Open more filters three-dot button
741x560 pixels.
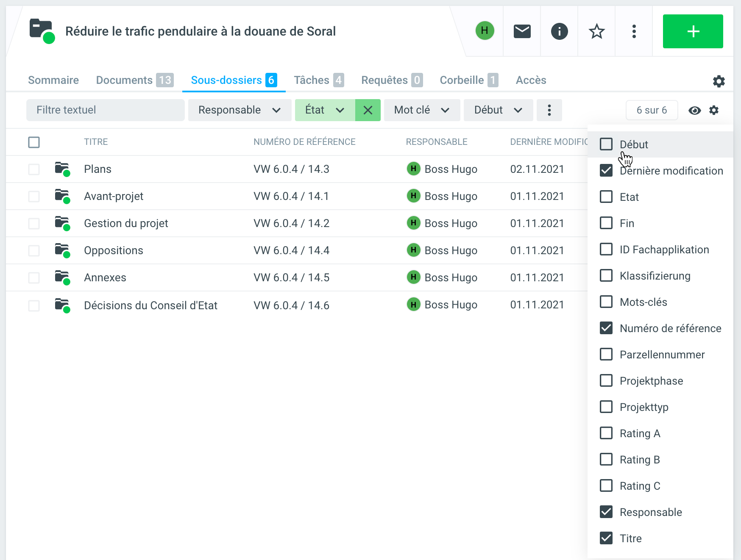pyautogui.click(x=549, y=111)
